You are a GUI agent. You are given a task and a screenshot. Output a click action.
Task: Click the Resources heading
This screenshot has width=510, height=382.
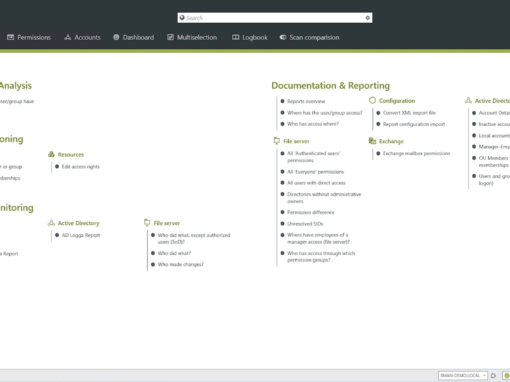point(71,155)
